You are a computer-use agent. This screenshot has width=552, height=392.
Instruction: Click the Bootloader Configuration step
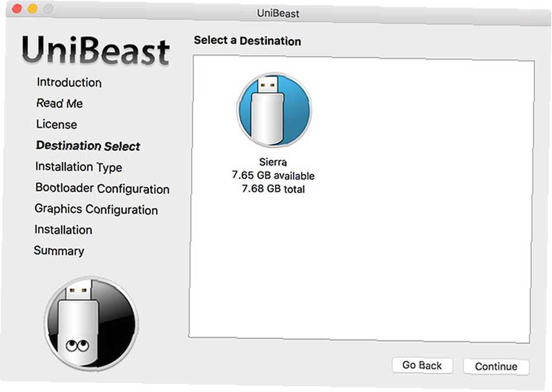tap(102, 188)
